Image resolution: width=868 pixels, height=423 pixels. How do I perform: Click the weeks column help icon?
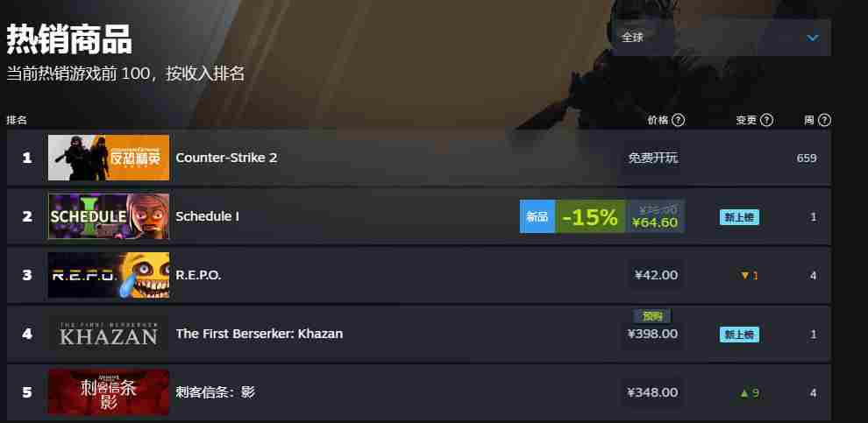(x=824, y=120)
